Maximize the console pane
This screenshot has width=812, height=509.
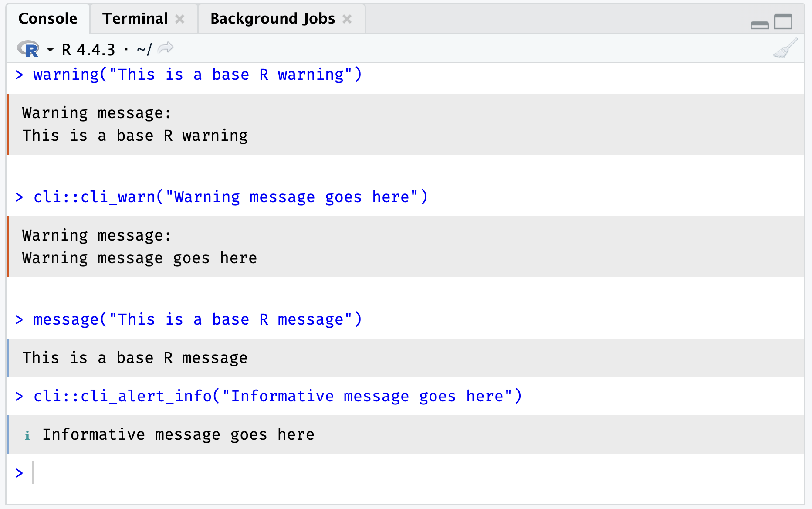[x=783, y=21]
